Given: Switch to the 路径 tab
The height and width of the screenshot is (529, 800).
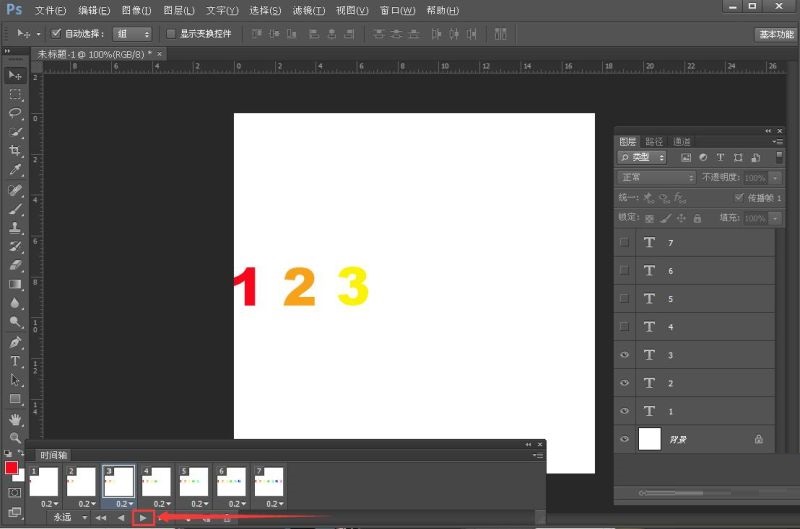Looking at the screenshot, I should tap(654, 142).
